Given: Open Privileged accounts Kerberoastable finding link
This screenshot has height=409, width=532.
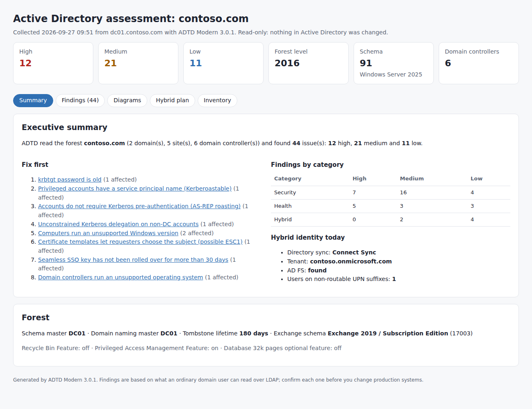Looking at the screenshot, I should click(x=135, y=189).
